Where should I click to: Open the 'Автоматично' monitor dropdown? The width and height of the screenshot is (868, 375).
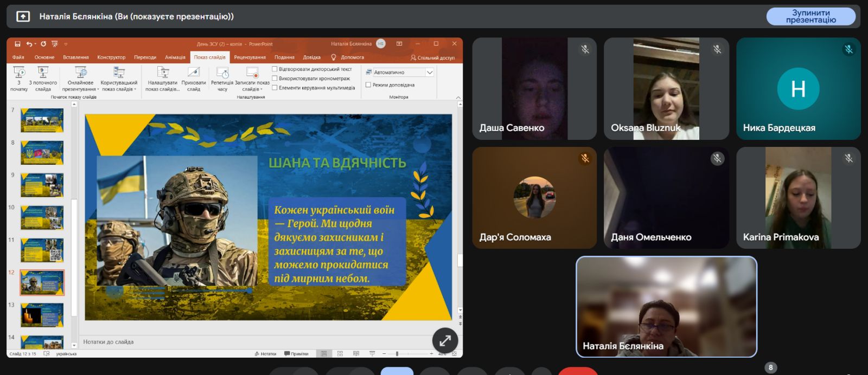coord(430,72)
